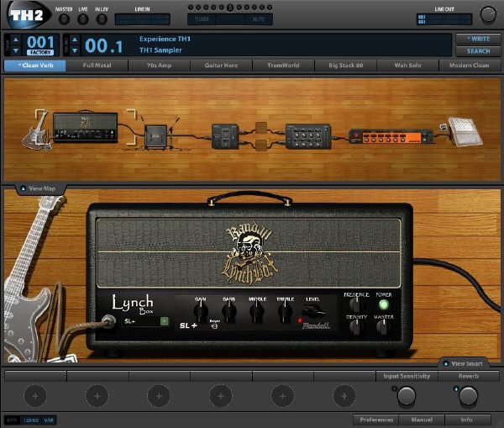Select the Guitar Hero variation tab
This screenshot has height=428, width=504.
coord(221,66)
